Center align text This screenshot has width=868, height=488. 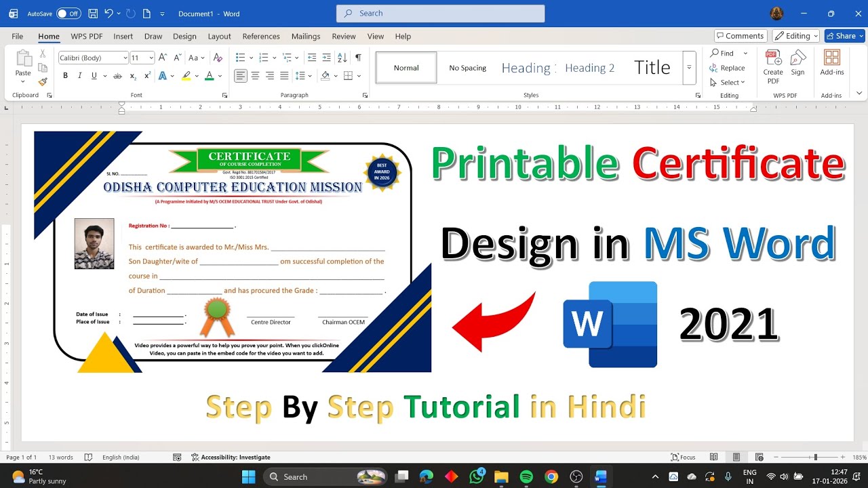(x=255, y=76)
